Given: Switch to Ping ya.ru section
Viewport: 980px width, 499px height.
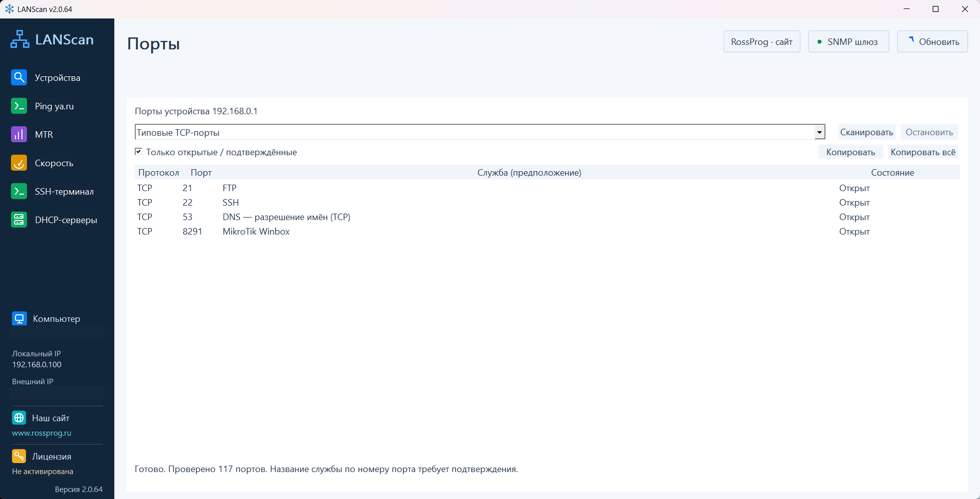Looking at the screenshot, I should pyautogui.click(x=54, y=106).
